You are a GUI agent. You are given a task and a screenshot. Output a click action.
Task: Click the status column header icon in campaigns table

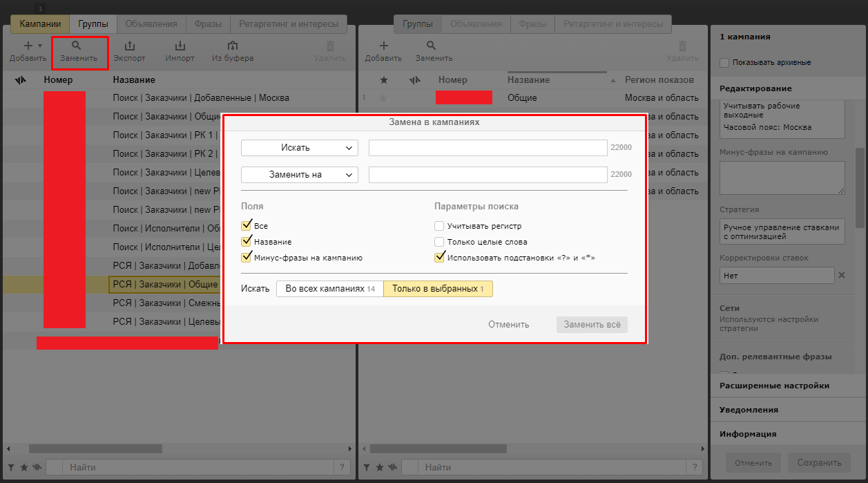pos(20,80)
